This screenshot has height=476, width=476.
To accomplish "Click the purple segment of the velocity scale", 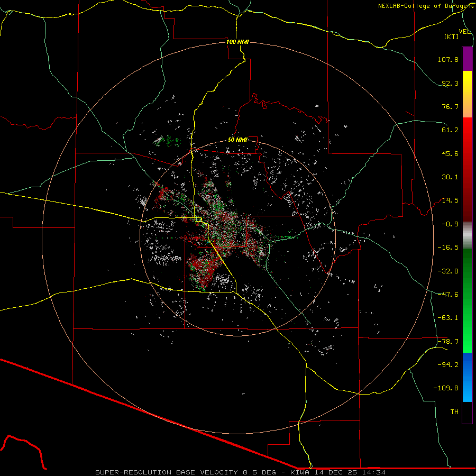I will click(x=467, y=59).
